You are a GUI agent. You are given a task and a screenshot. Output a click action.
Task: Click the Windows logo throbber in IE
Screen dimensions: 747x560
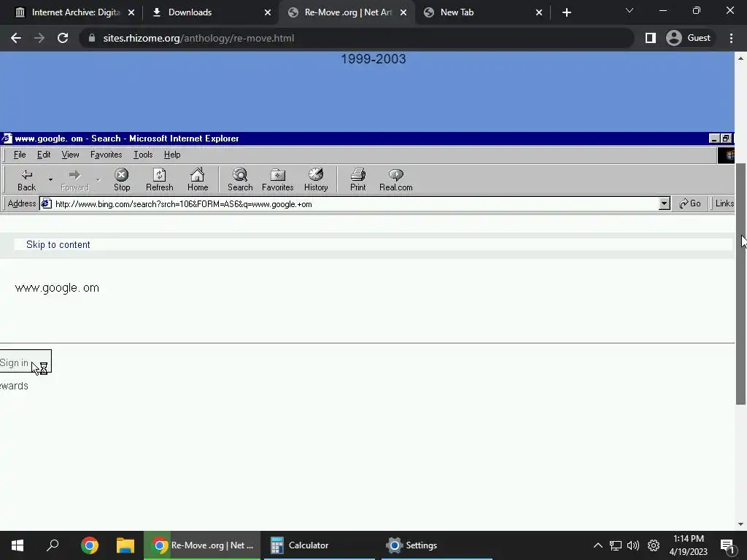click(726, 155)
